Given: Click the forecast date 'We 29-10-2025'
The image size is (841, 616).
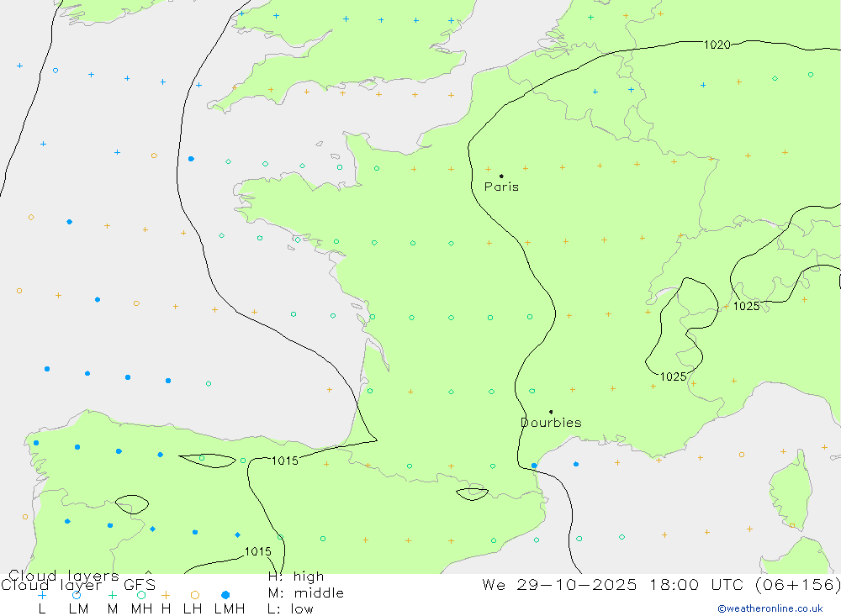Looking at the screenshot, I should coord(559,584).
